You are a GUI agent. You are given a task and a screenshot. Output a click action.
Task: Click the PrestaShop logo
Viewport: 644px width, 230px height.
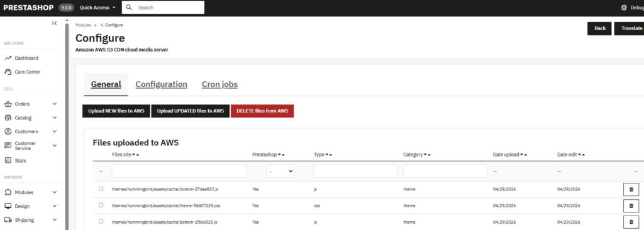point(29,8)
